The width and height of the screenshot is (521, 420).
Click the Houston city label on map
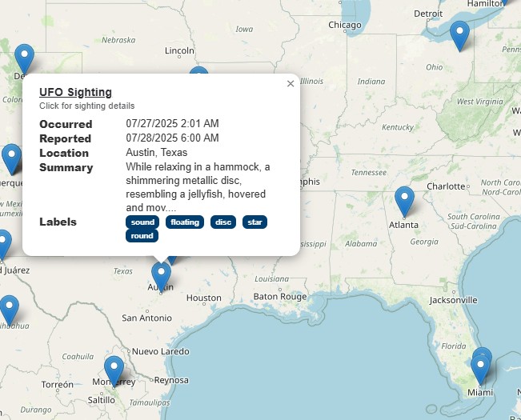[204, 298]
